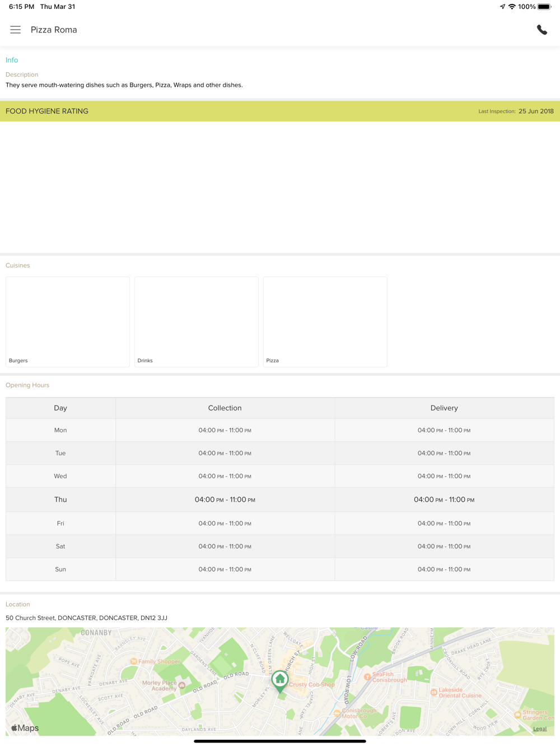Tap the battery status icon
The width and height of the screenshot is (560, 747).
click(x=544, y=7)
